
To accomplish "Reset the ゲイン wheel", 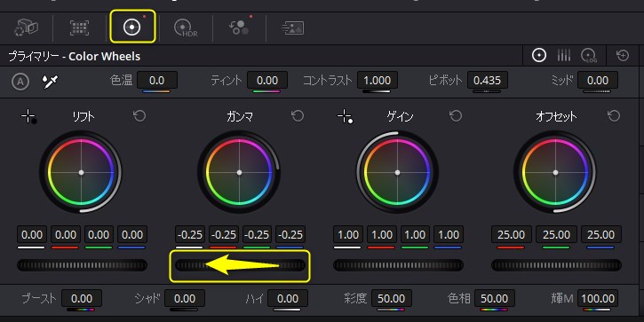I will tap(456, 116).
